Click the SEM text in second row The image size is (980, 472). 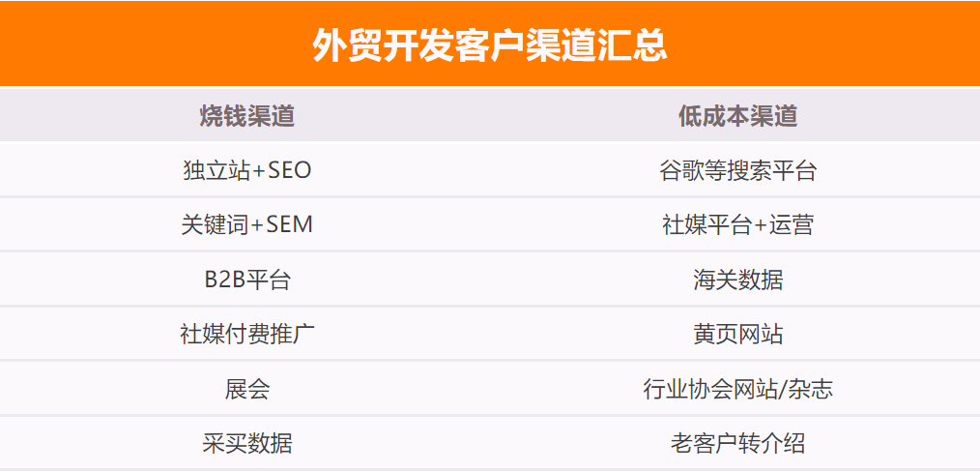point(289,225)
